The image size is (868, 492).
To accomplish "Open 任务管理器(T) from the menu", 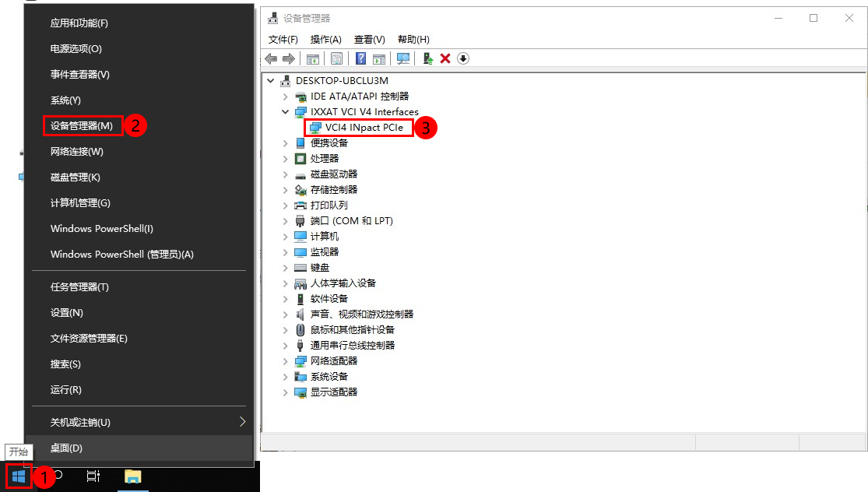I will (80, 286).
